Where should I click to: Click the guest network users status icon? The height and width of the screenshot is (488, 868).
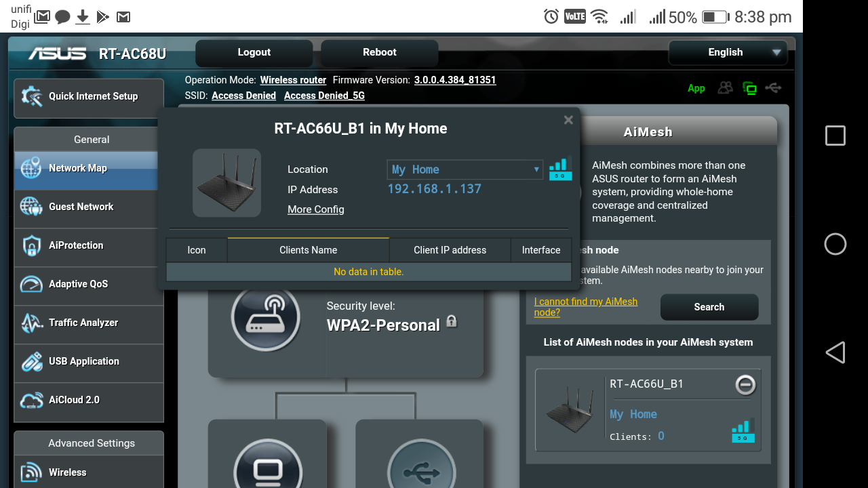(x=726, y=88)
